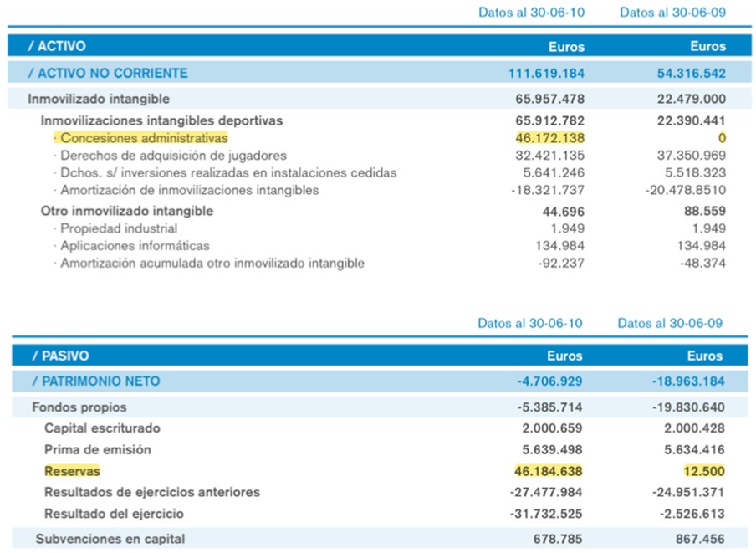Click the 'Inmovilizado intangible' row label
Screen dimensions: 756x553
tap(99, 99)
